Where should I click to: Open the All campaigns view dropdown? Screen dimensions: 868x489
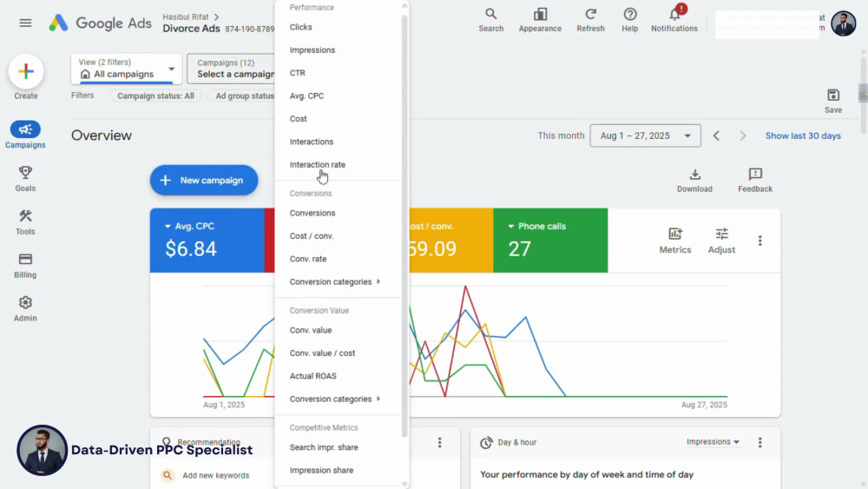[x=126, y=69]
